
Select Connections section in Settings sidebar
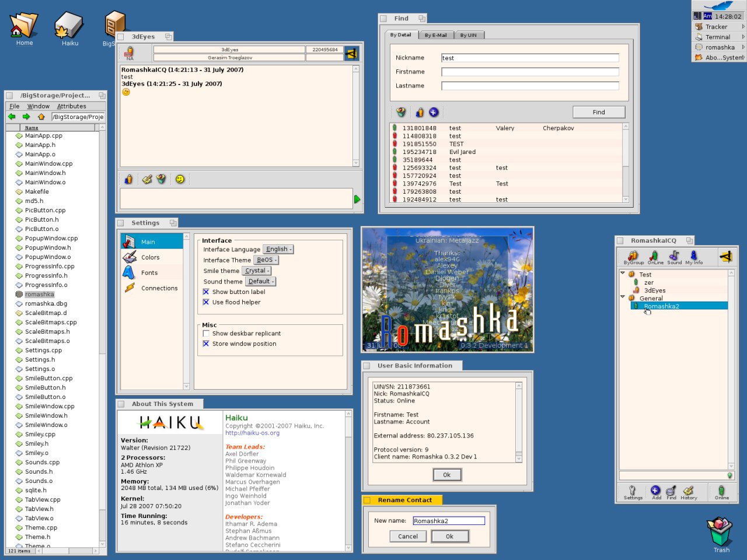click(152, 288)
